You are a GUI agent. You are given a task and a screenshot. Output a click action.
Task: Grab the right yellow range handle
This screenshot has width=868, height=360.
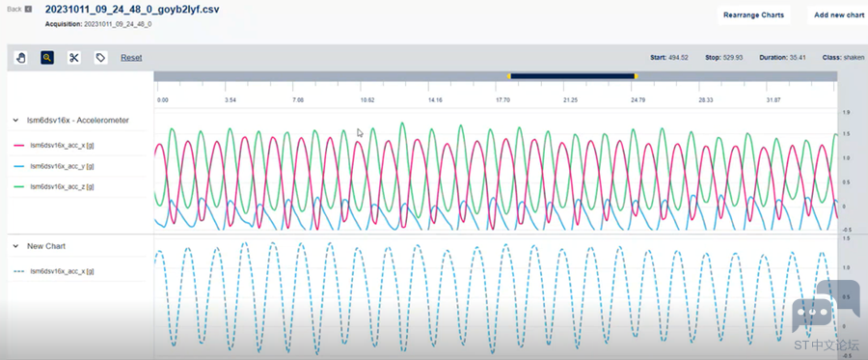pos(637,76)
